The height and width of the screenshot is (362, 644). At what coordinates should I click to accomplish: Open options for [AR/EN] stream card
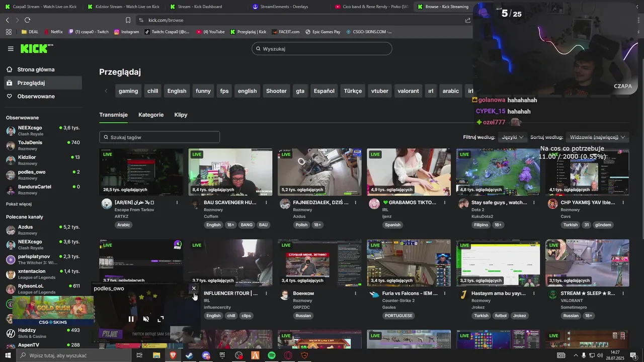(177, 203)
